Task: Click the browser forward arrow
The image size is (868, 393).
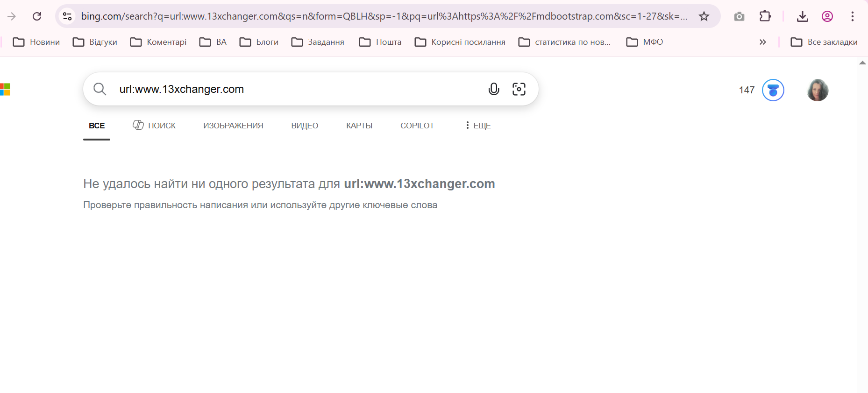Action: tap(12, 17)
